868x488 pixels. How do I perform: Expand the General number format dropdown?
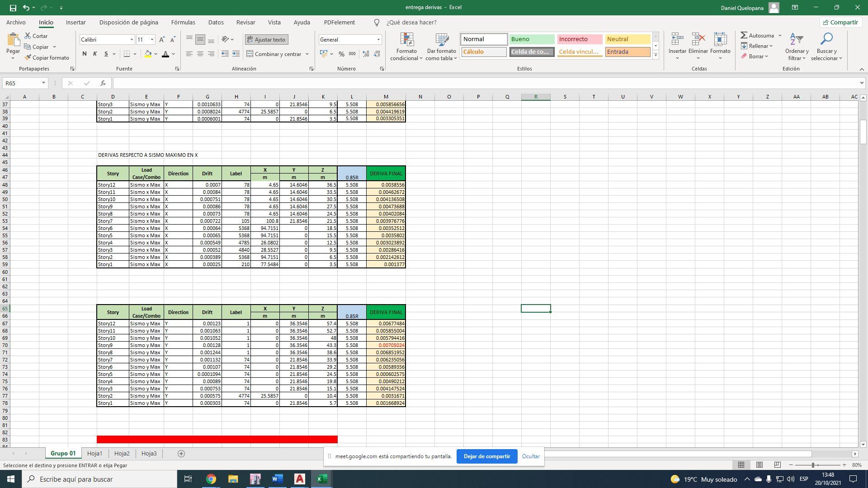(378, 40)
